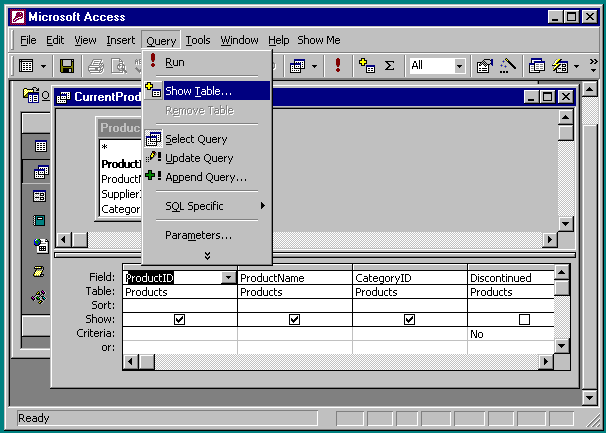Image resolution: width=606 pixels, height=433 pixels.
Task: Click the Criteria cell under ProductName
Action: (x=295, y=333)
